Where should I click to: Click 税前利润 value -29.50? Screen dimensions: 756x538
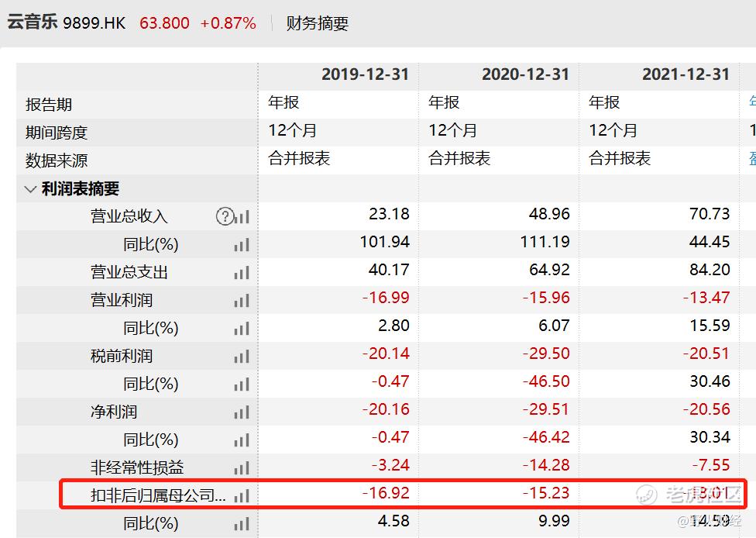(546, 353)
